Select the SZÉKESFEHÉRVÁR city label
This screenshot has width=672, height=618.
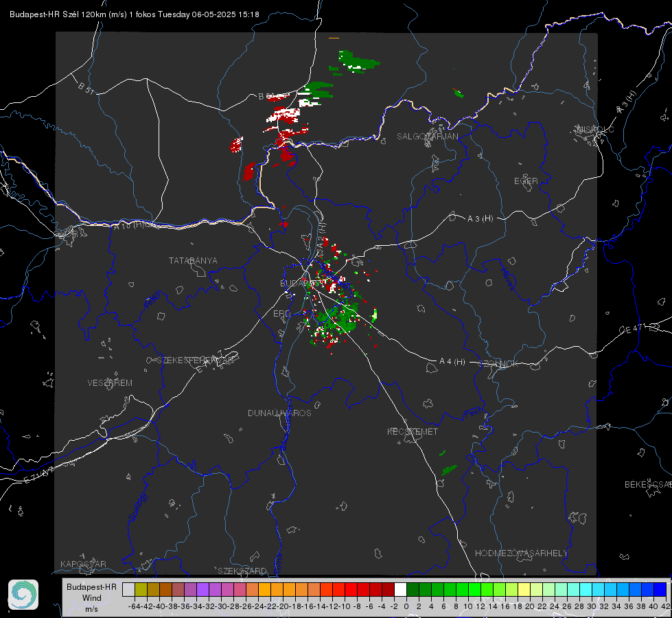coord(195,360)
